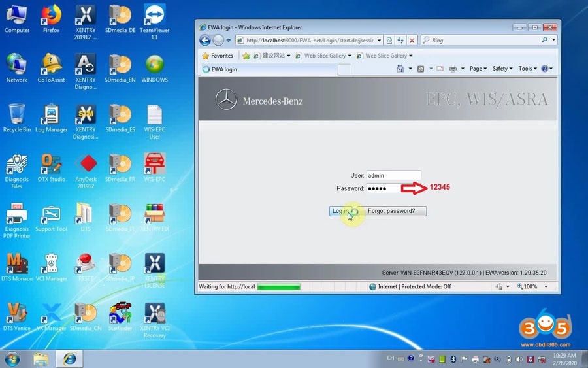
Task: Open XENTRY 201912 desktop shortcut
Action: pyautogui.click(x=86, y=22)
